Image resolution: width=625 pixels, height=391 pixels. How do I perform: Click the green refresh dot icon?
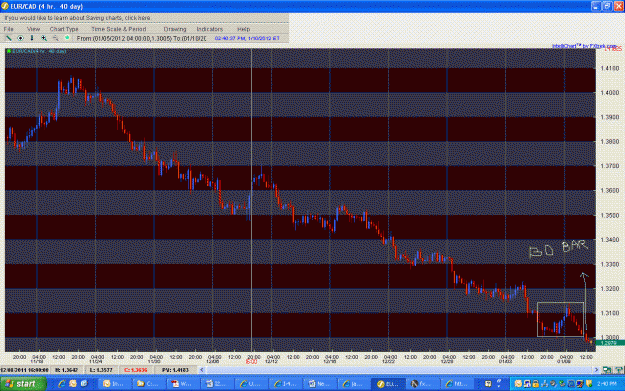(67, 38)
